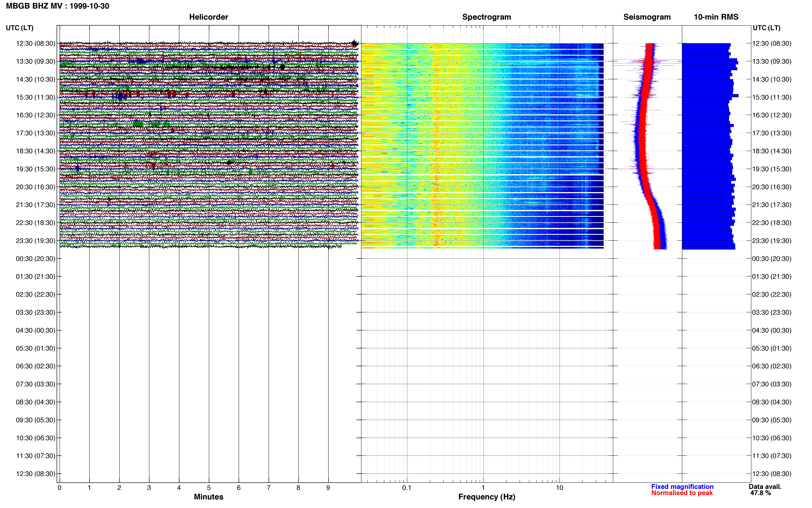Click the 10 tick on the frequency axis
Viewport: 812px width, 508px height.
(x=559, y=487)
